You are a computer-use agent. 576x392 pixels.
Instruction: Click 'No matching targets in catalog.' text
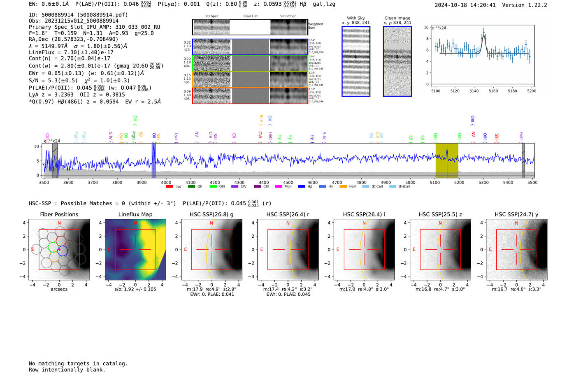(78, 363)
